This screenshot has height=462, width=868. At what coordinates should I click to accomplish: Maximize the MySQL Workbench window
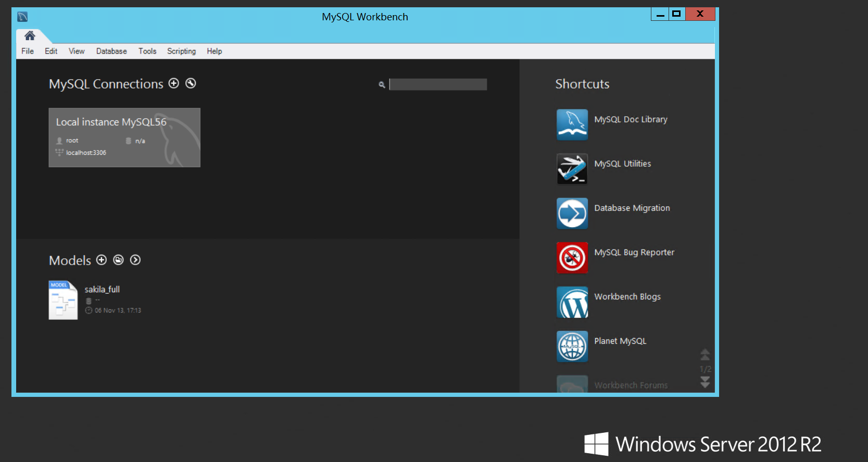pos(677,14)
